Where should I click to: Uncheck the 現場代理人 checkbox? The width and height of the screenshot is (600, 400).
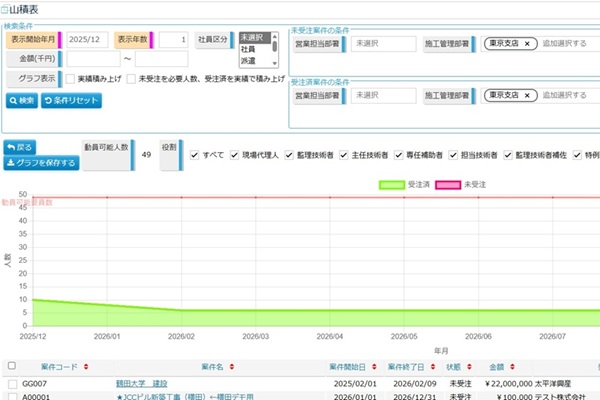click(x=235, y=156)
